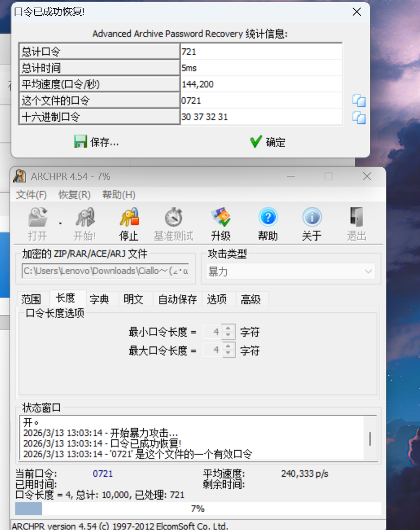Confirm dialog with 确定 button
420x530 pixels.
click(268, 142)
